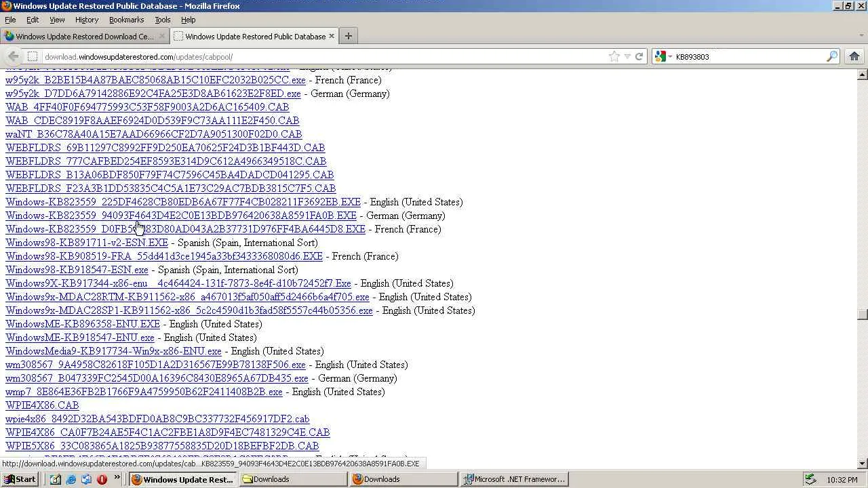Close the Windows Update Restored Public Database tab
The width and height of the screenshot is (868, 488).
tap(332, 36)
